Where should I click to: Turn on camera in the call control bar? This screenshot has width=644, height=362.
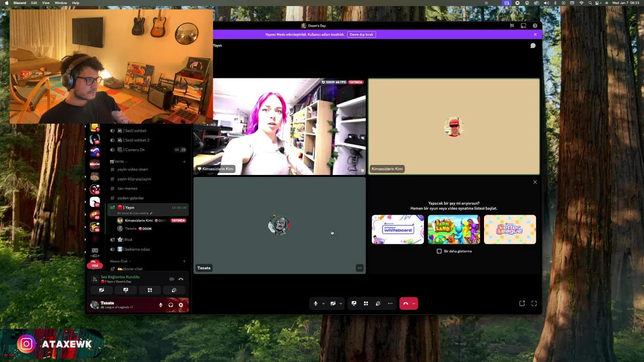point(333,304)
